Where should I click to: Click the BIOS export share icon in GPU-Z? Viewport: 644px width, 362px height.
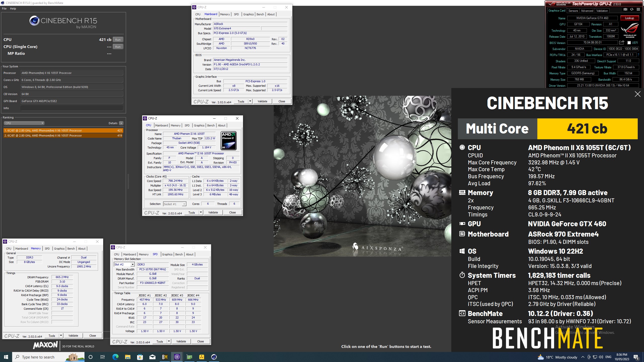(622, 42)
